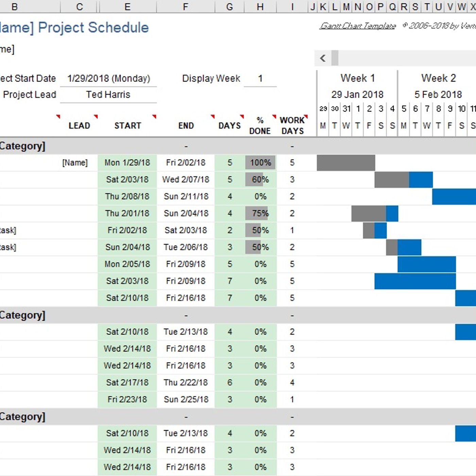
Task: Click the Project Lead value Ted Harris
Action: (x=108, y=95)
